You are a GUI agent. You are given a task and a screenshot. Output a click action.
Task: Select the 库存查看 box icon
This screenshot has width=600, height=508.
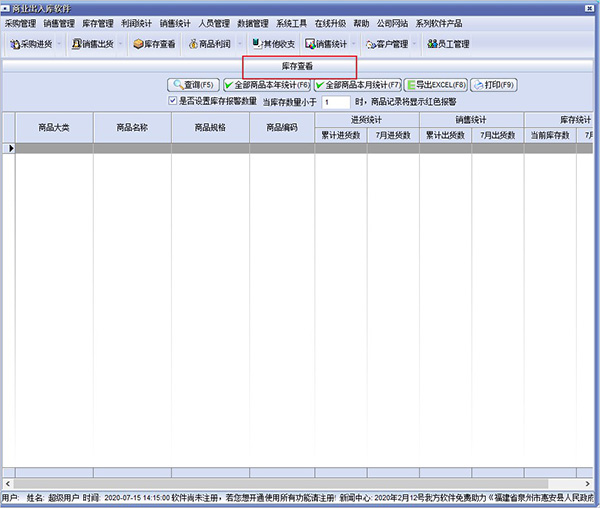tap(138, 44)
